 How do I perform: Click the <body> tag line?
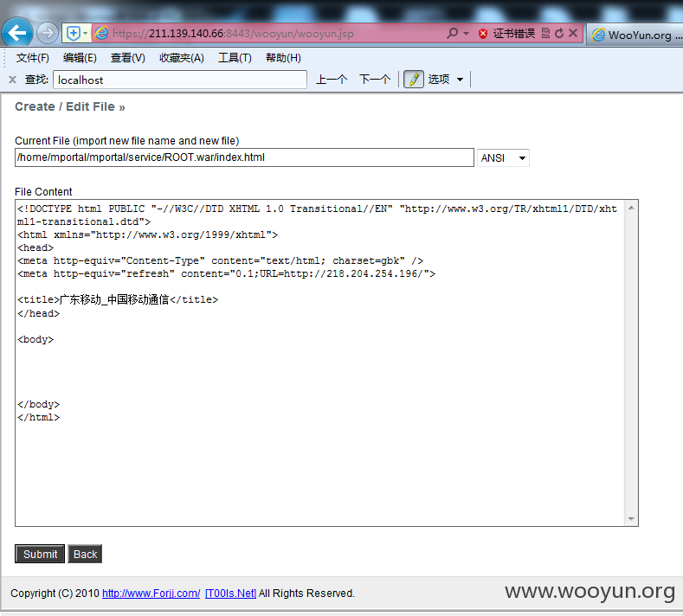point(35,339)
